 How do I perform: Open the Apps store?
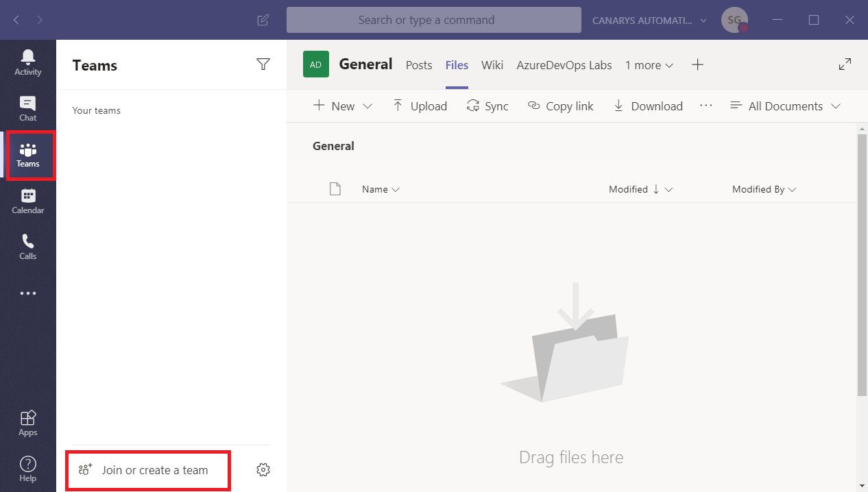28,423
